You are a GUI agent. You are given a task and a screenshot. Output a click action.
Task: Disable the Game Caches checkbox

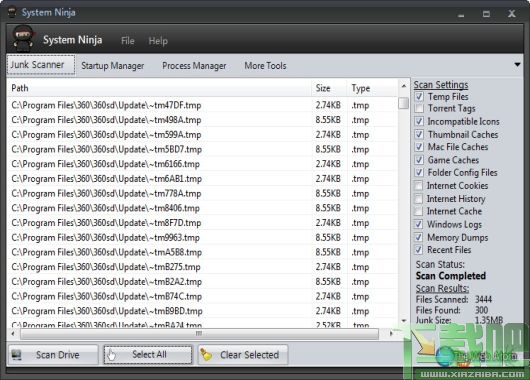[419, 160]
